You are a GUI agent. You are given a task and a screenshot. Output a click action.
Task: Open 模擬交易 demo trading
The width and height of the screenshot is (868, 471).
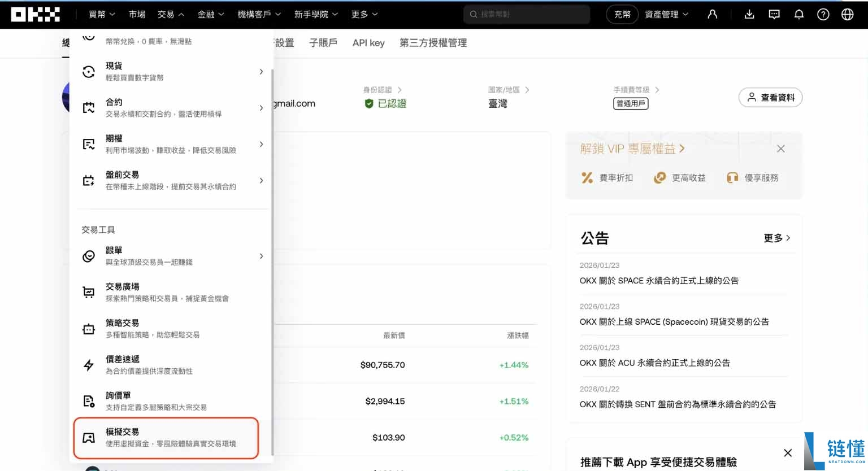coord(166,438)
